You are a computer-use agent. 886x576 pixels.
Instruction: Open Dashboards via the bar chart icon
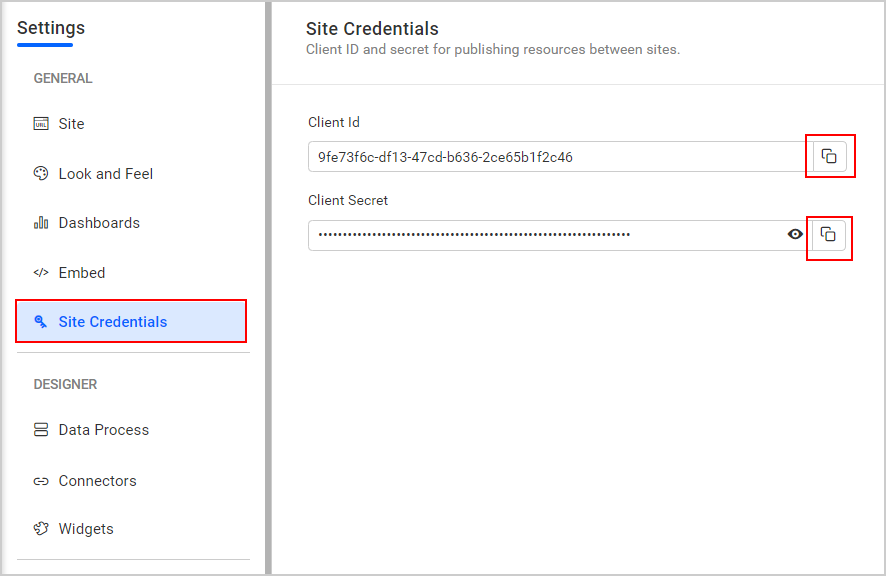click(x=40, y=222)
